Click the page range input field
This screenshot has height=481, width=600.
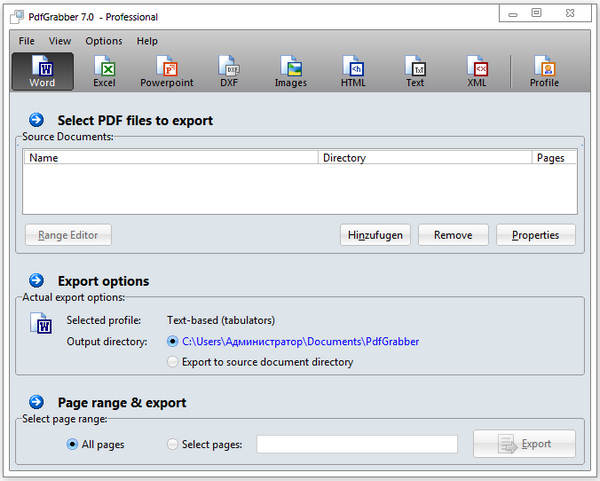(357, 444)
